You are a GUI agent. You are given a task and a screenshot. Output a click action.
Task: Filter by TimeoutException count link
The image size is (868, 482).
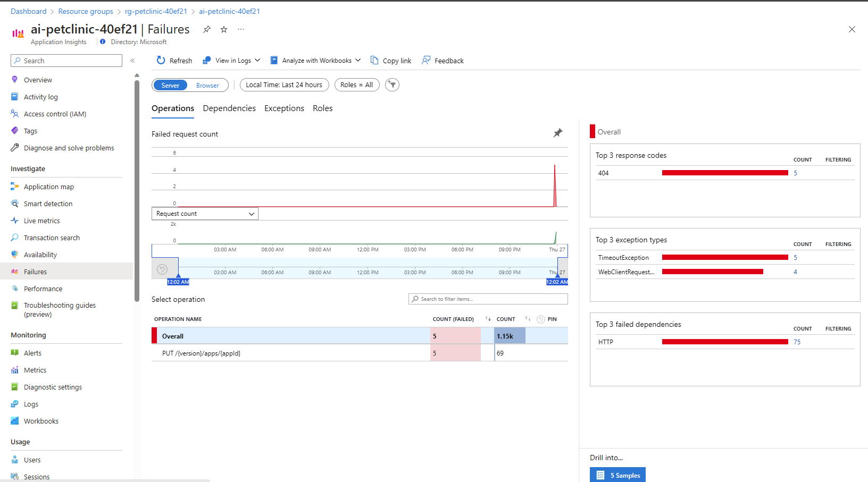(x=795, y=258)
